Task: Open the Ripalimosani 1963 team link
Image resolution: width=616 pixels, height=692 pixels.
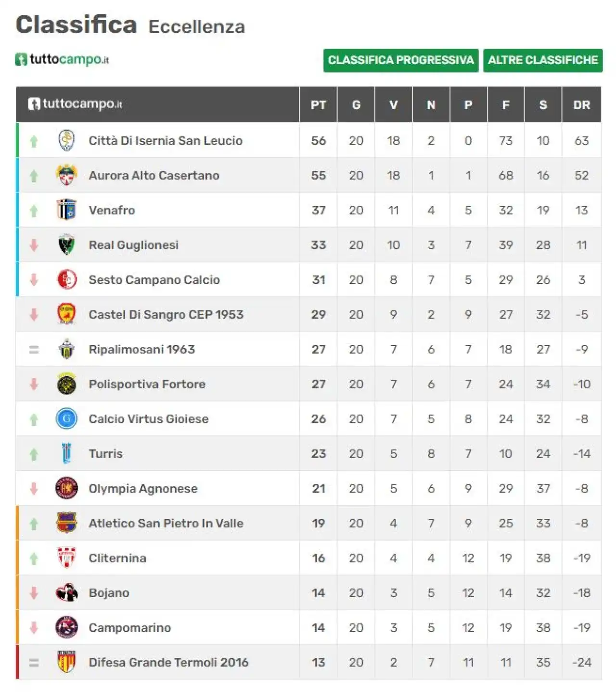Action: point(142,349)
